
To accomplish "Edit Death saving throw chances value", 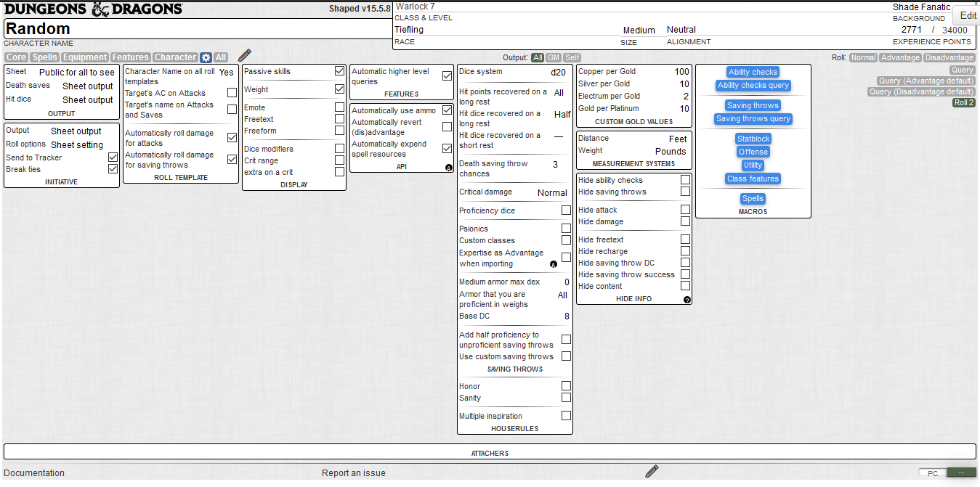I will (x=555, y=165).
